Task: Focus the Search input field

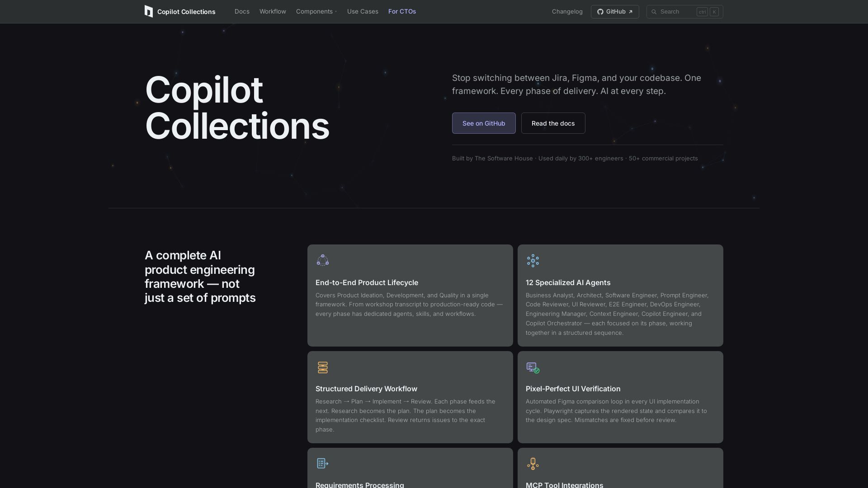Action: pyautogui.click(x=684, y=12)
